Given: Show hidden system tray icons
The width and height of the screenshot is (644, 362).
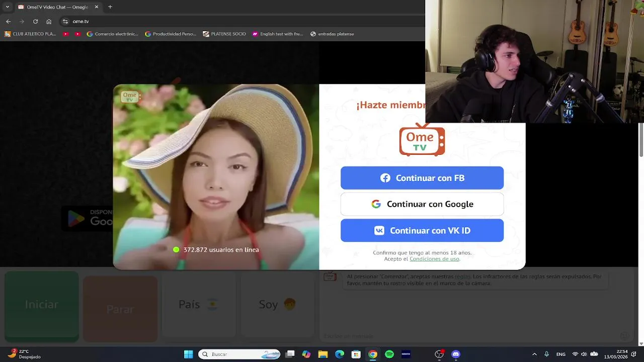Looking at the screenshot, I should click(x=534, y=354).
